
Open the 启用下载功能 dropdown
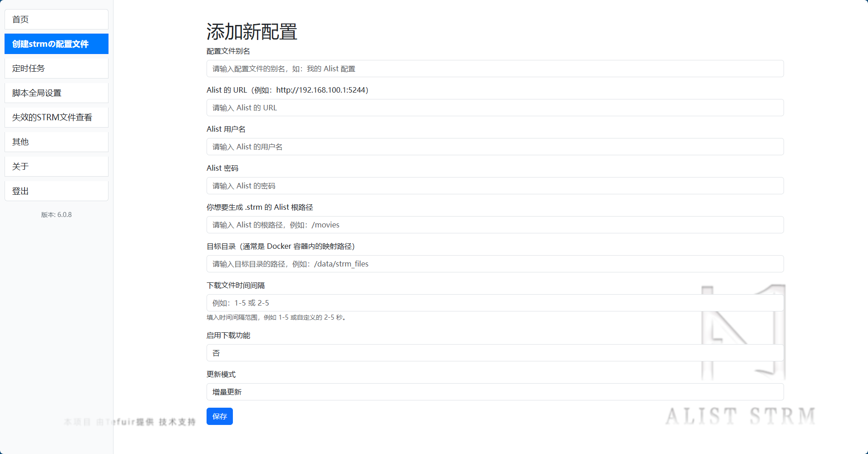point(495,353)
